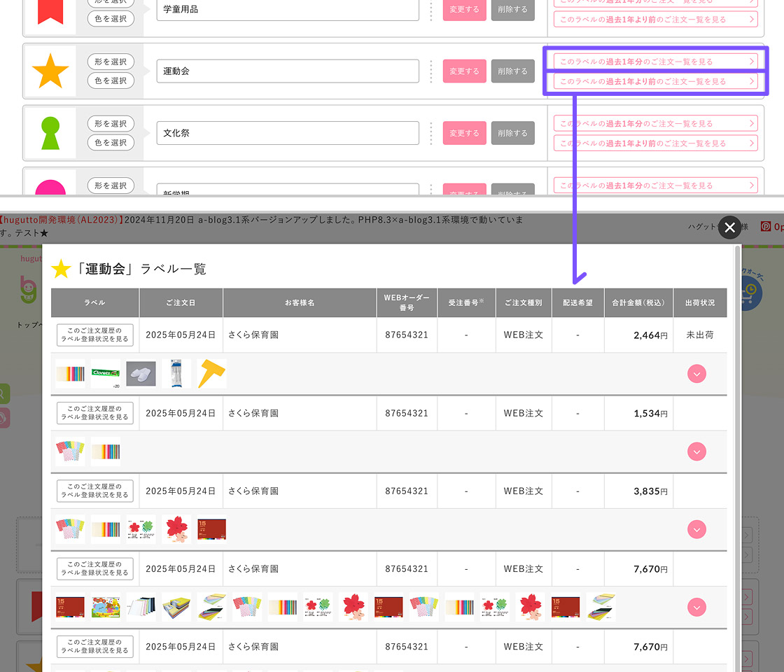784x672 pixels.
Task: Open the Clorets product thumbnail
Action: tap(106, 374)
